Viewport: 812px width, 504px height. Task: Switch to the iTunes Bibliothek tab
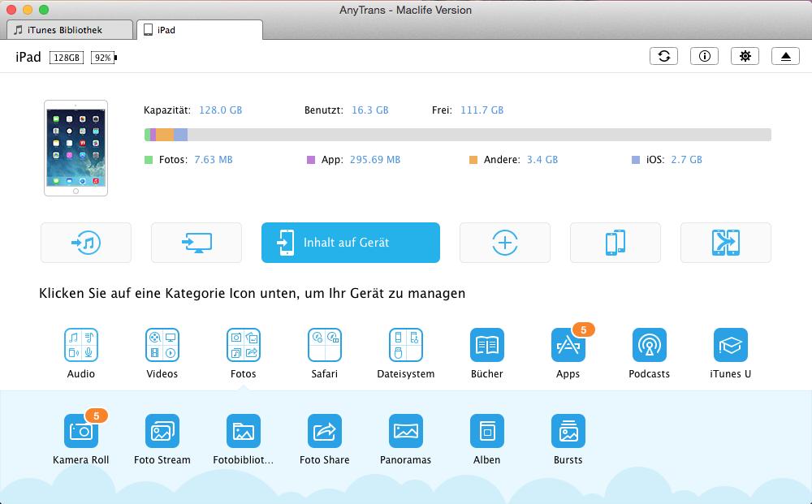pyautogui.click(x=69, y=30)
